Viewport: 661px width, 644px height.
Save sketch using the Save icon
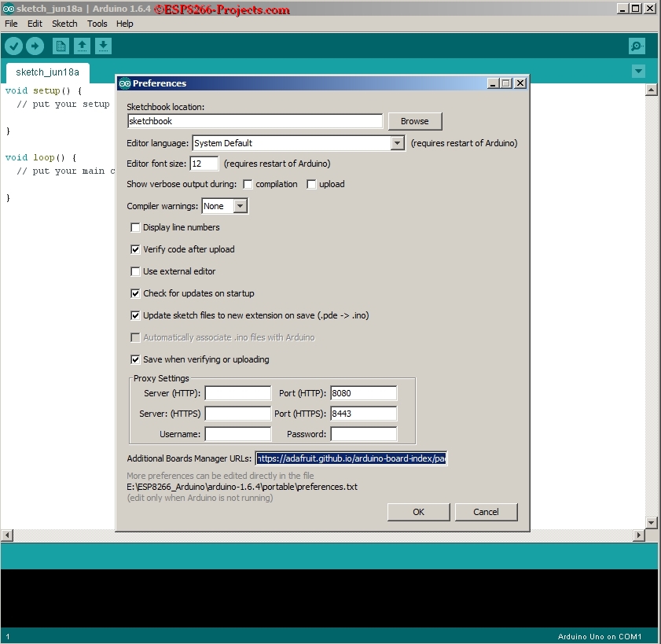(x=103, y=46)
